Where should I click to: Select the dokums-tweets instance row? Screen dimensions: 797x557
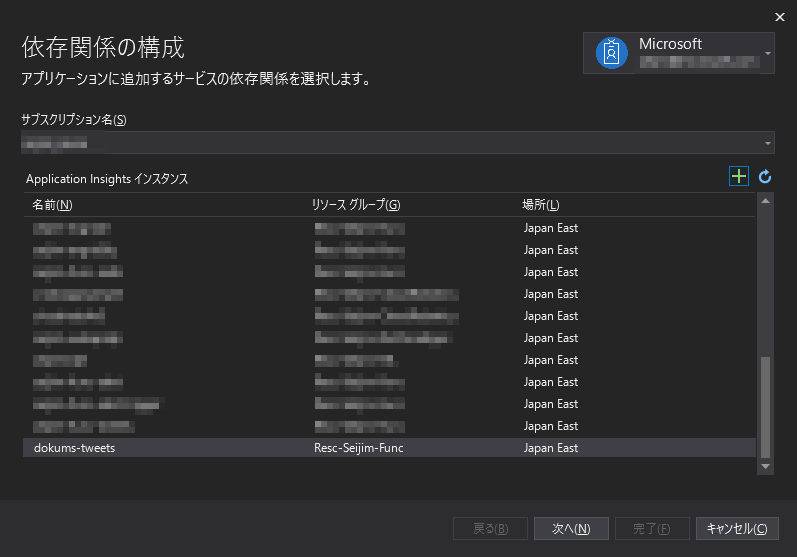point(389,448)
